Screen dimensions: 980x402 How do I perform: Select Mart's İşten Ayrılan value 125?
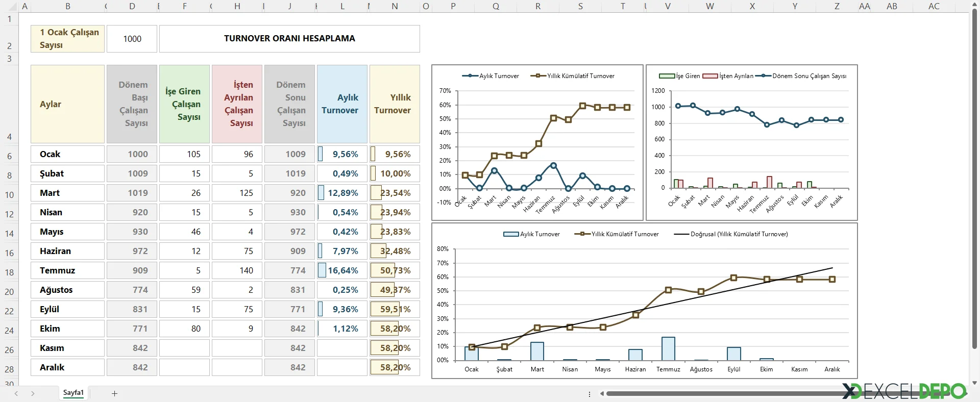pos(237,193)
